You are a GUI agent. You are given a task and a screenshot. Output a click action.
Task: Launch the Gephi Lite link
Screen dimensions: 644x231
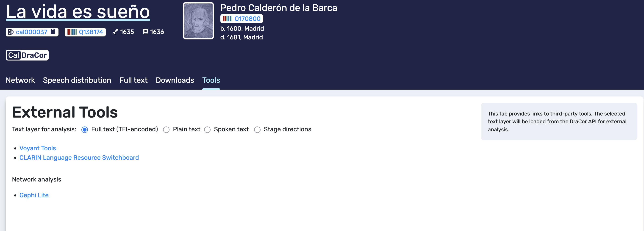pos(34,195)
